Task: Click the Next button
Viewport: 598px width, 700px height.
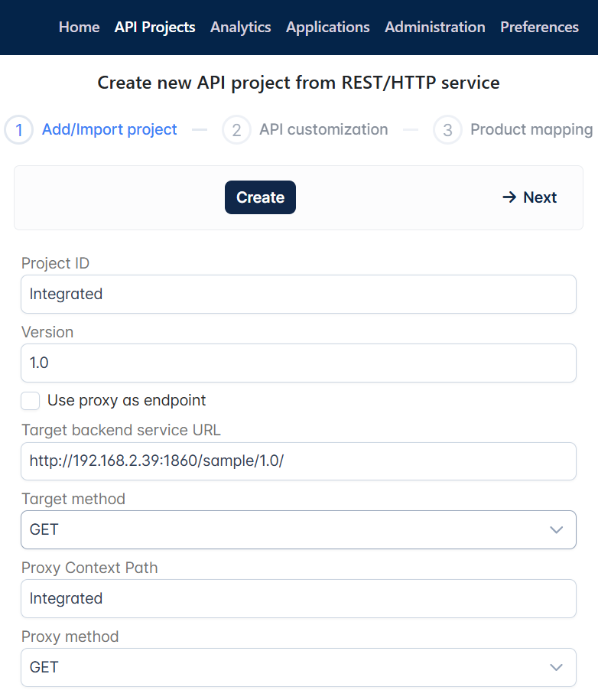Action: 530,197
